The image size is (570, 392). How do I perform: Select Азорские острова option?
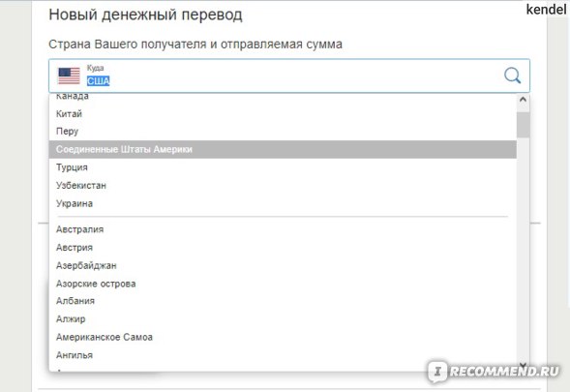[x=283, y=284]
